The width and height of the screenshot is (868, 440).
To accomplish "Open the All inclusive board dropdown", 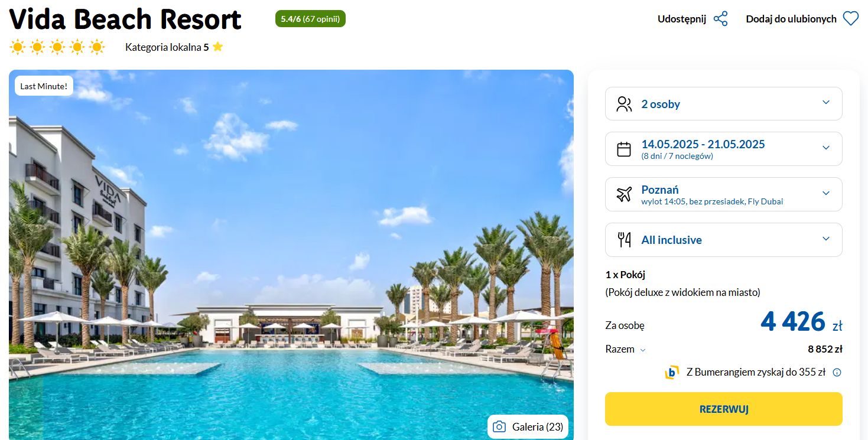I will click(724, 240).
